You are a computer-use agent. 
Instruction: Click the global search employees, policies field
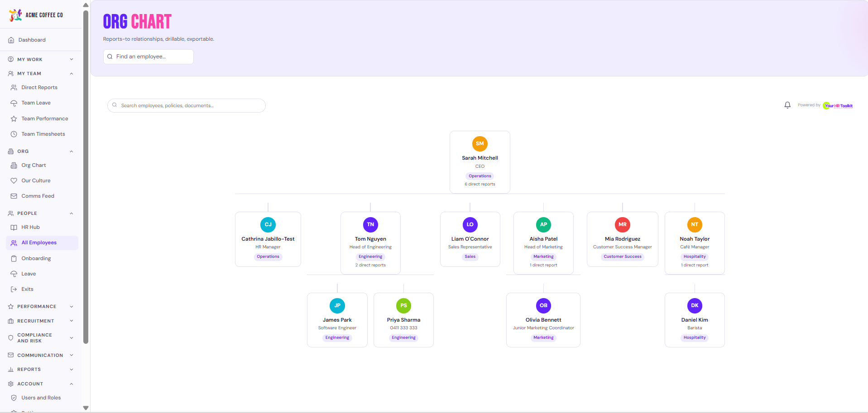[187, 106]
